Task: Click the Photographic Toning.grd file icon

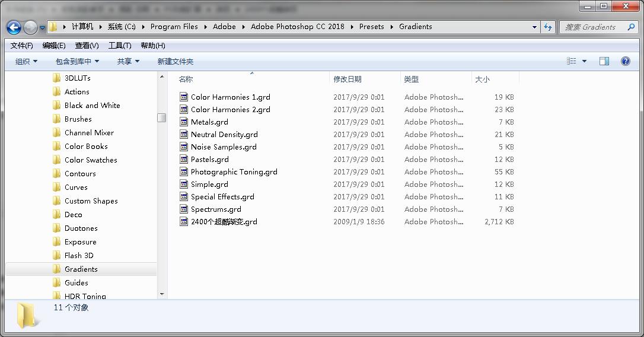Action: pos(184,172)
